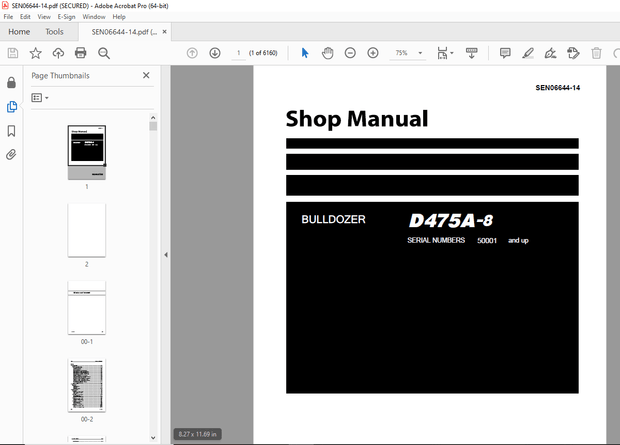This screenshot has width=620, height=445.
Task: Open the File menu
Action: coord(8,17)
